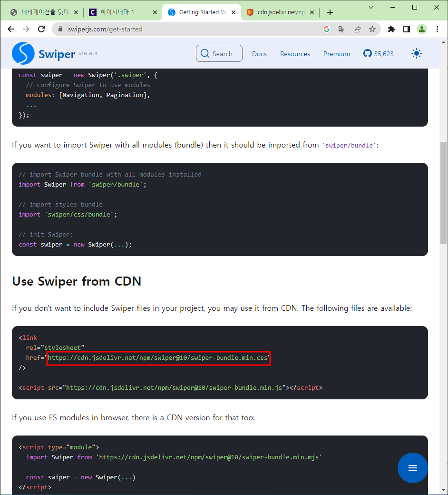
Task: Open Chrome three-dot menu
Action: 437,29
